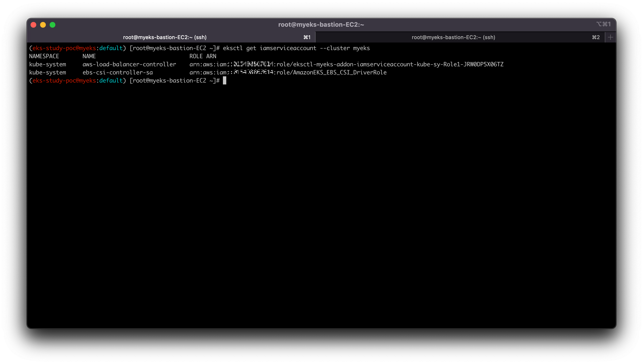Click the red eks-study-poc@myeks context in the last prompt
The height and width of the screenshot is (364, 643).
(64, 80)
